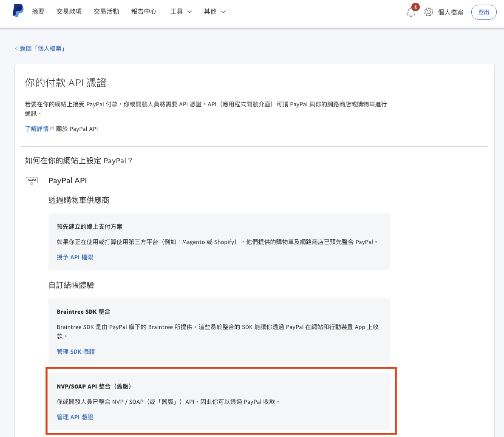Click the 管理 SDK 憑證 link
504x437 pixels.
[x=76, y=352]
